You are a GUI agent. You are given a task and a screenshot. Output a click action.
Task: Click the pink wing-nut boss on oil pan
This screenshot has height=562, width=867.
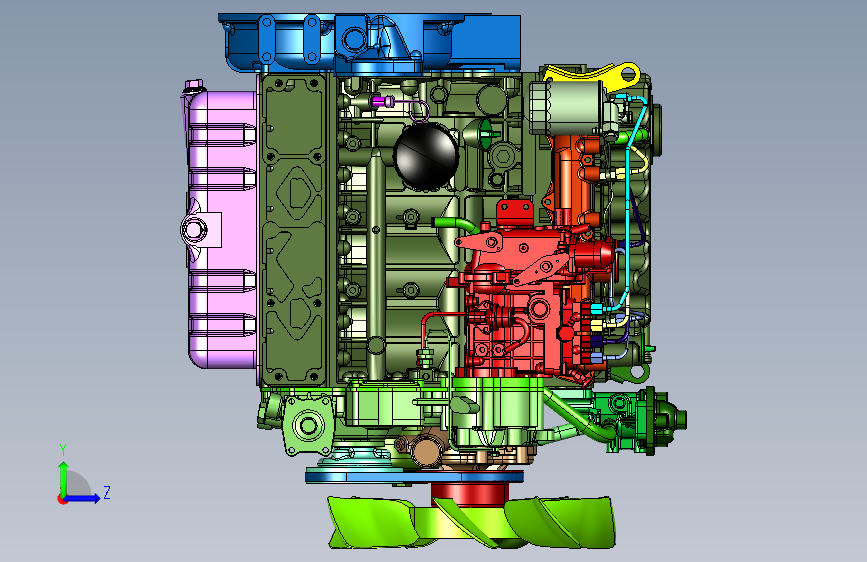point(194,228)
